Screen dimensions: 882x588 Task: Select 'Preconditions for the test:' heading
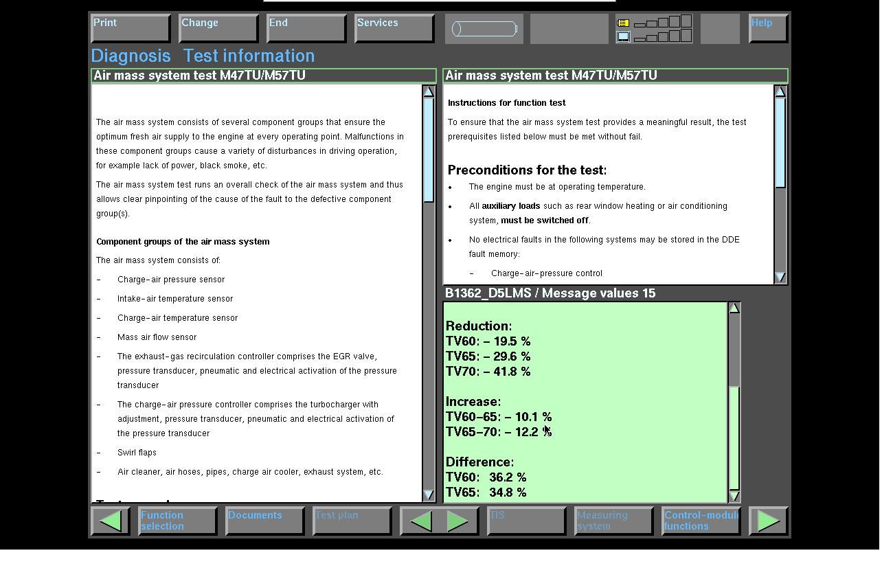click(x=528, y=170)
